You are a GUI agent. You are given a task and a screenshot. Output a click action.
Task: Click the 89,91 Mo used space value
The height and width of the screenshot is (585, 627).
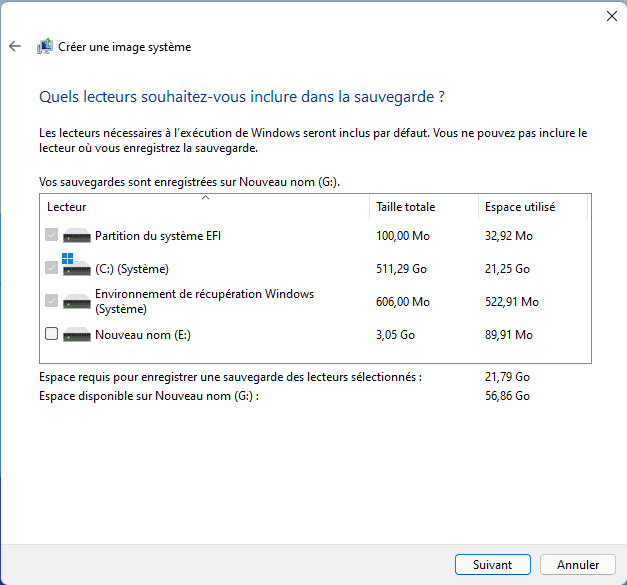point(509,335)
